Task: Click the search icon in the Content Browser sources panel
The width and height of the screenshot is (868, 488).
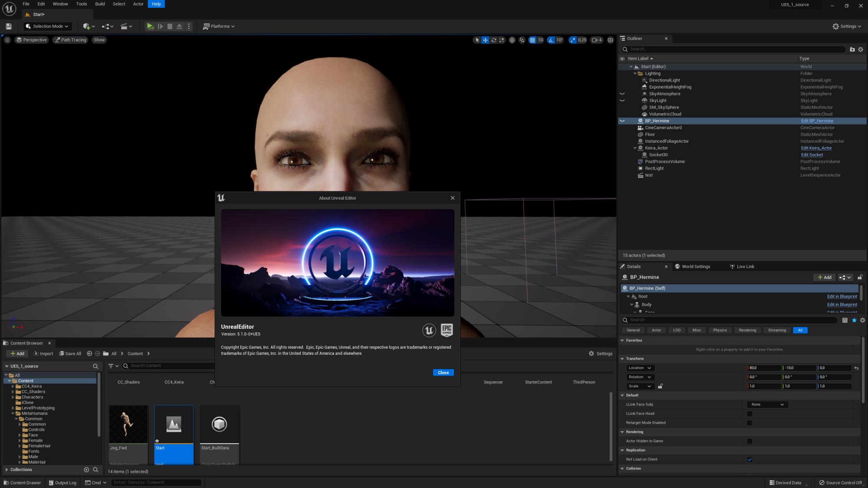Action: (95, 366)
